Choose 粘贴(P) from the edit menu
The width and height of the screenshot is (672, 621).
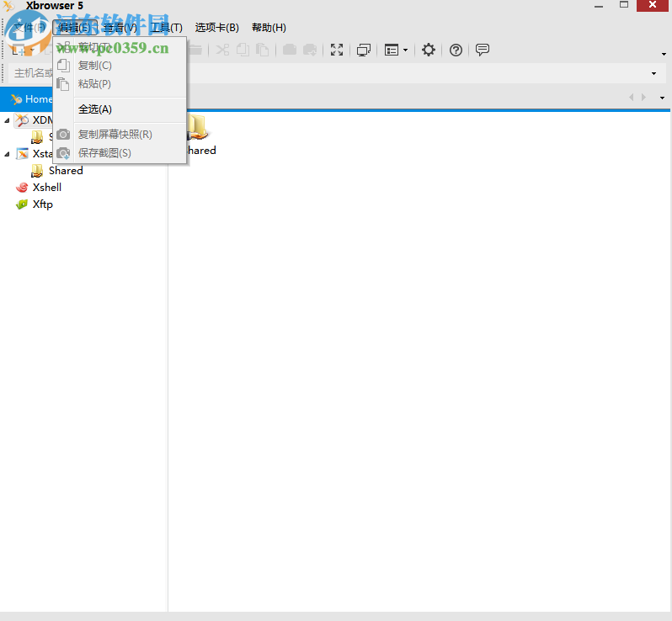point(121,84)
